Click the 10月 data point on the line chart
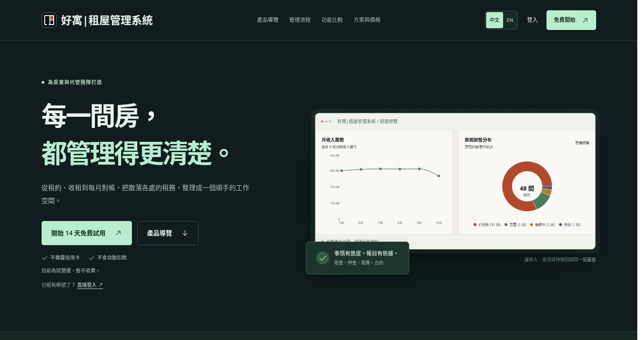The width and height of the screenshot is (644, 340). (x=439, y=176)
